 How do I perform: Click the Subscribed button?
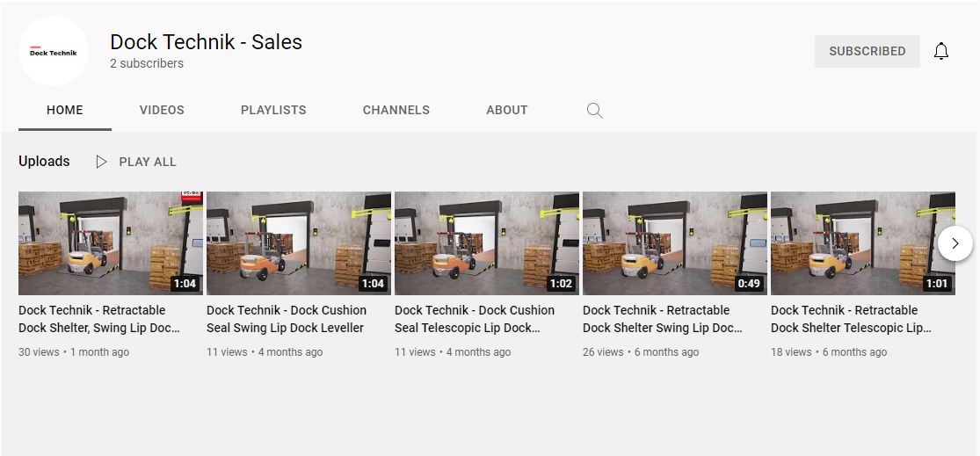867,51
